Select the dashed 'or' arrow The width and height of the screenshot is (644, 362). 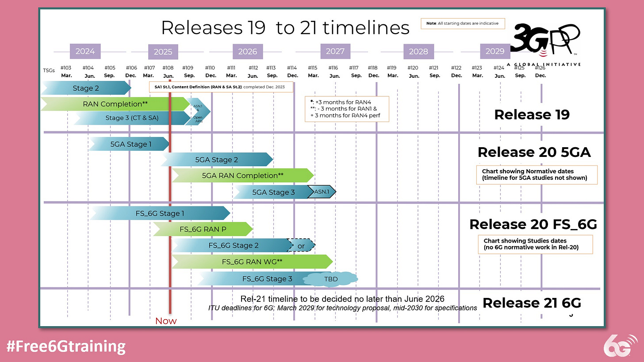point(302,245)
